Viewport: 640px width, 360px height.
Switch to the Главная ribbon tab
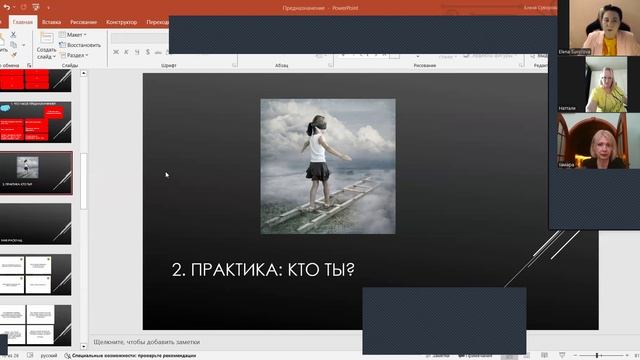coord(22,22)
